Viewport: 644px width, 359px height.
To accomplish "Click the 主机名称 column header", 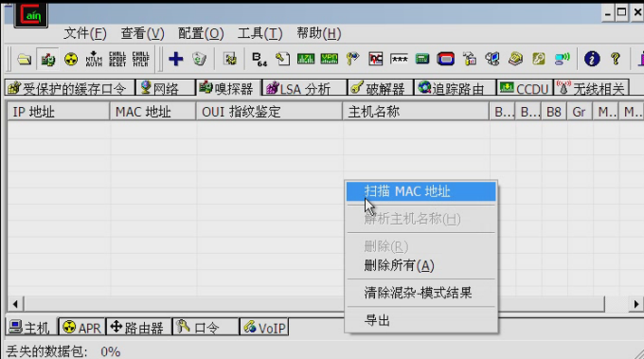I will [416, 112].
